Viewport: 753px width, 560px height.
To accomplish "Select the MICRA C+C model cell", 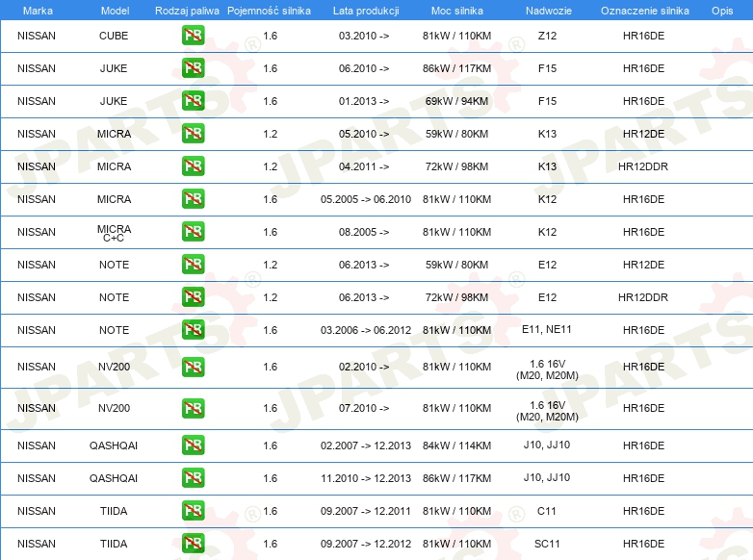I will pyautogui.click(x=114, y=233).
